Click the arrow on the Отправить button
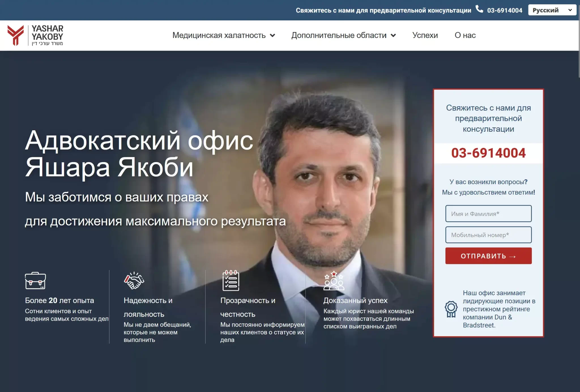Viewport: 580px width, 392px height. point(512,256)
